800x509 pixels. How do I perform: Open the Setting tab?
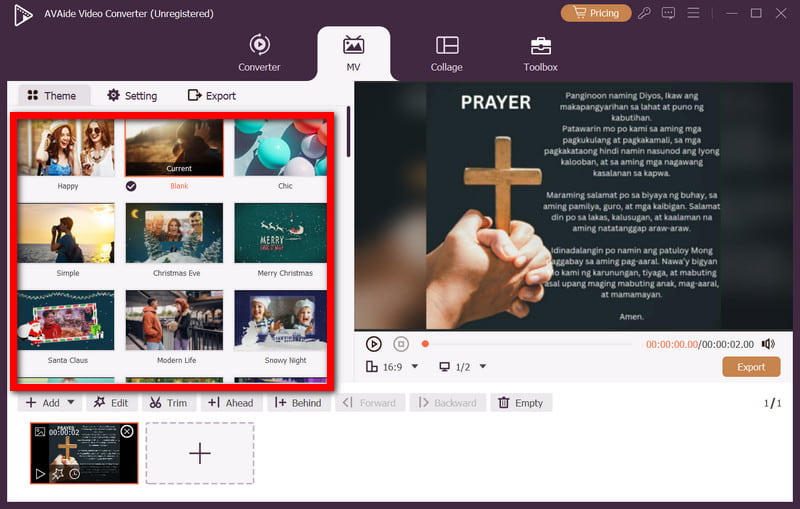point(132,96)
